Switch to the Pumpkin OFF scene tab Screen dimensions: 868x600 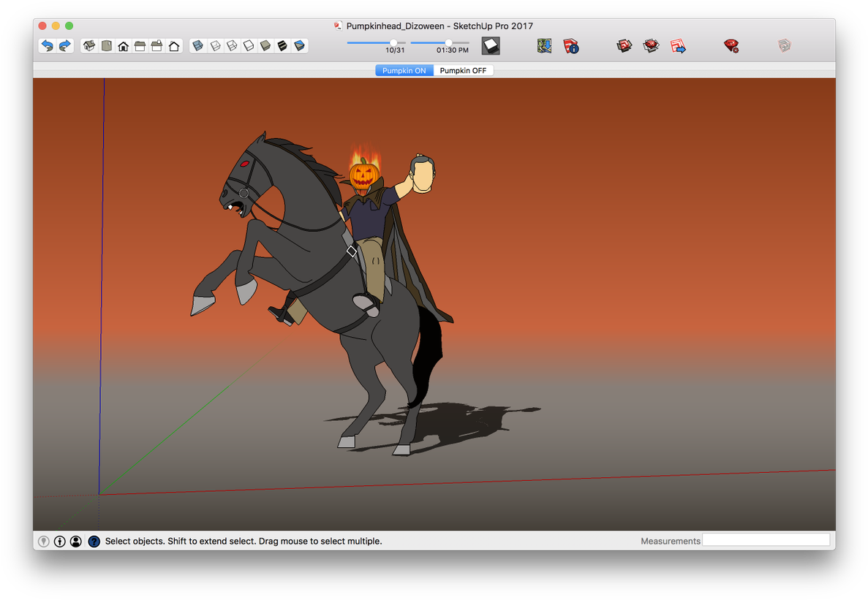[x=464, y=70]
